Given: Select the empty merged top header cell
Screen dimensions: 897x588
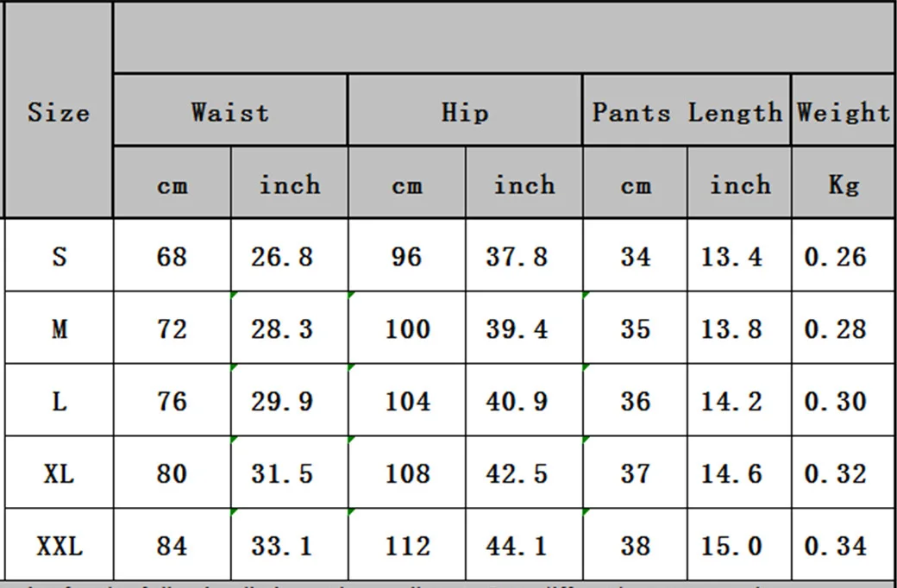Looking at the screenshot, I should 504,37.
